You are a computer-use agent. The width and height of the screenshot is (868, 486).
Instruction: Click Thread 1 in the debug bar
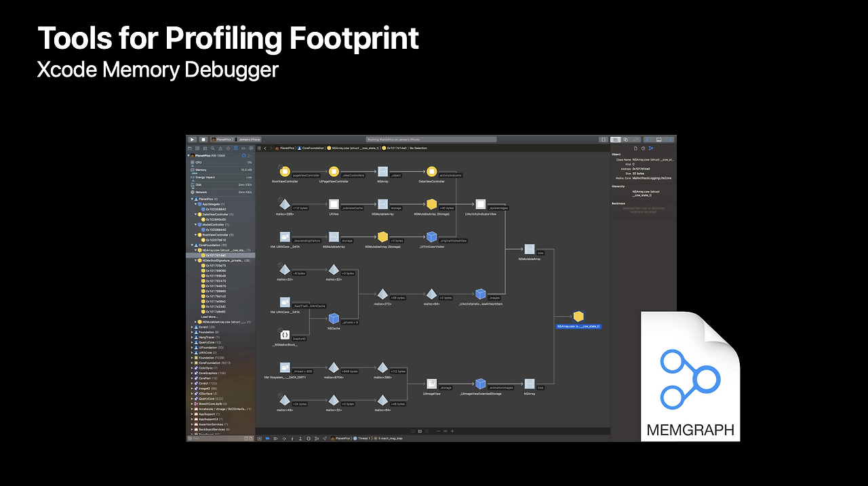pos(363,439)
